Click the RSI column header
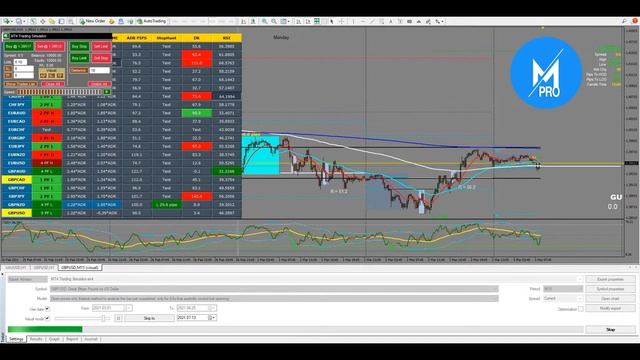640x360 pixels. click(x=227, y=38)
